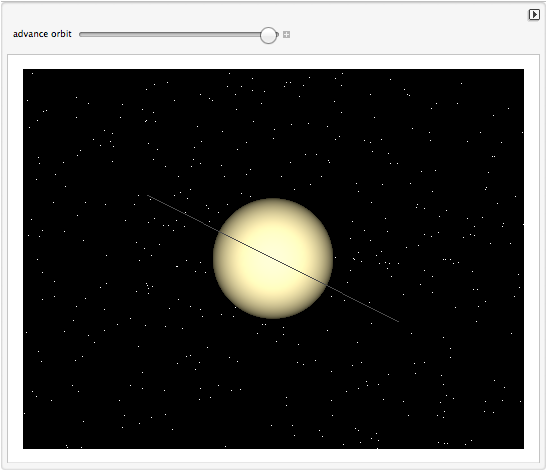Screen dimensions: 547x471
Task: Click the sun's bottom edge
Action: coord(273,318)
